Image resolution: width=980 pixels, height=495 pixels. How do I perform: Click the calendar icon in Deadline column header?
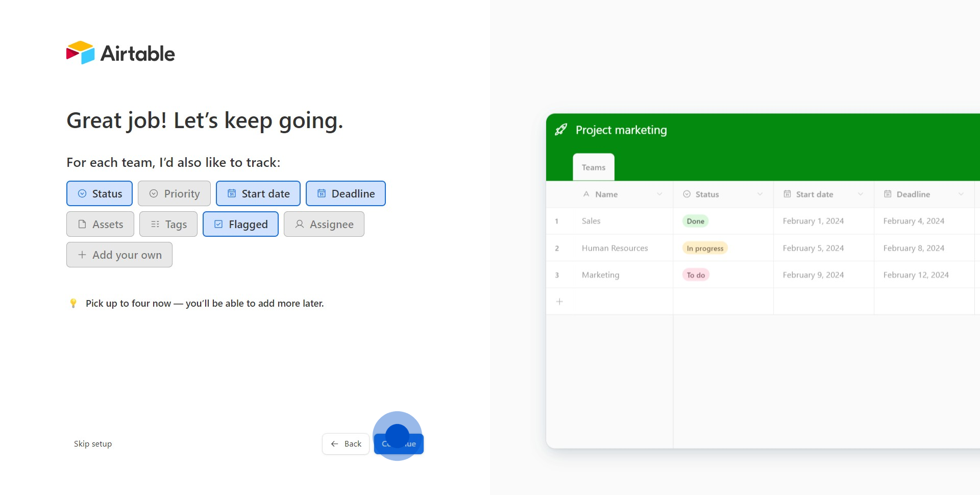tap(888, 194)
